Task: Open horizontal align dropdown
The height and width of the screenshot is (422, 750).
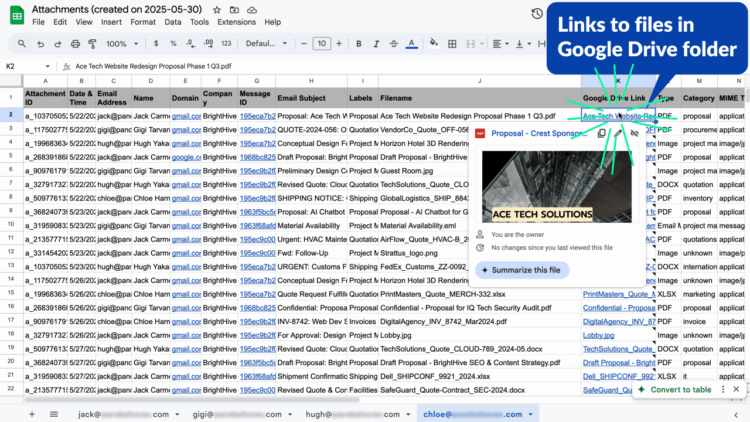Action: pyautogui.click(x=500, y=44)
